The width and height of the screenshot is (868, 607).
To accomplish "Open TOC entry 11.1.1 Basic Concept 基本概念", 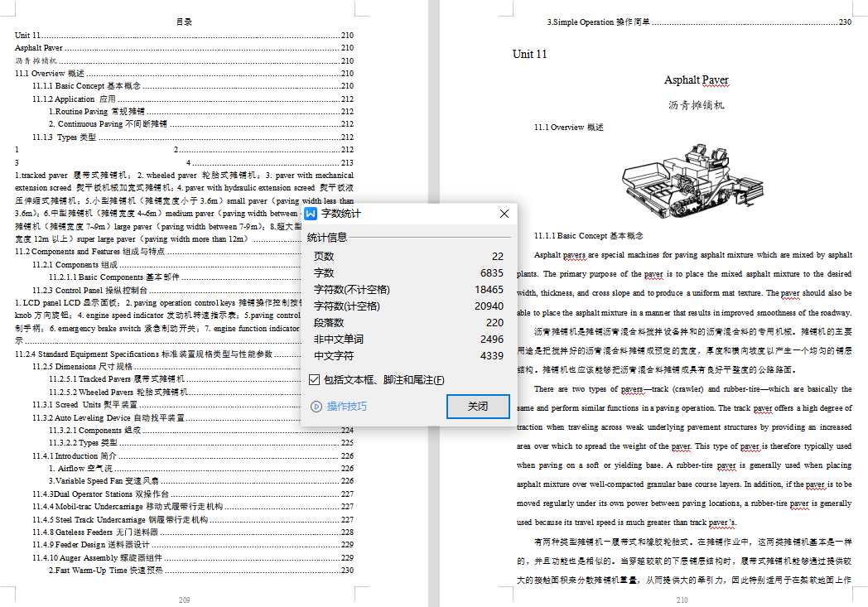I will click(x=86, y=86).
